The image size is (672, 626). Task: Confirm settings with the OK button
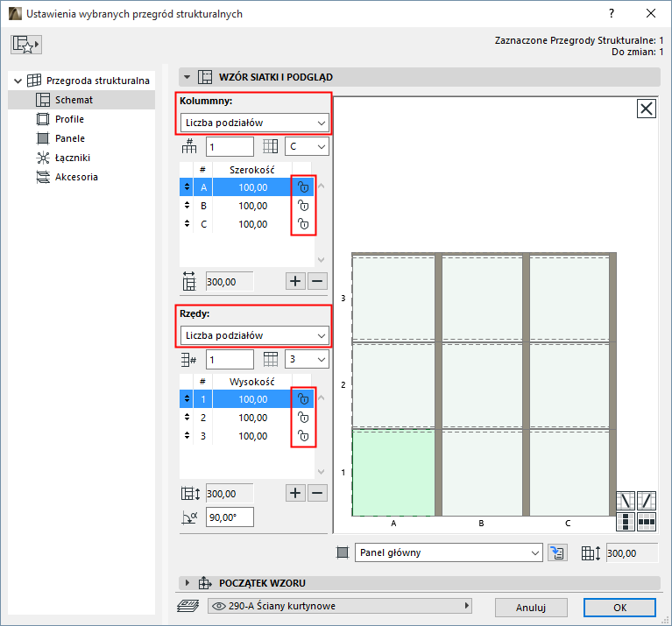pyautogui.click(x=619, y=607)
